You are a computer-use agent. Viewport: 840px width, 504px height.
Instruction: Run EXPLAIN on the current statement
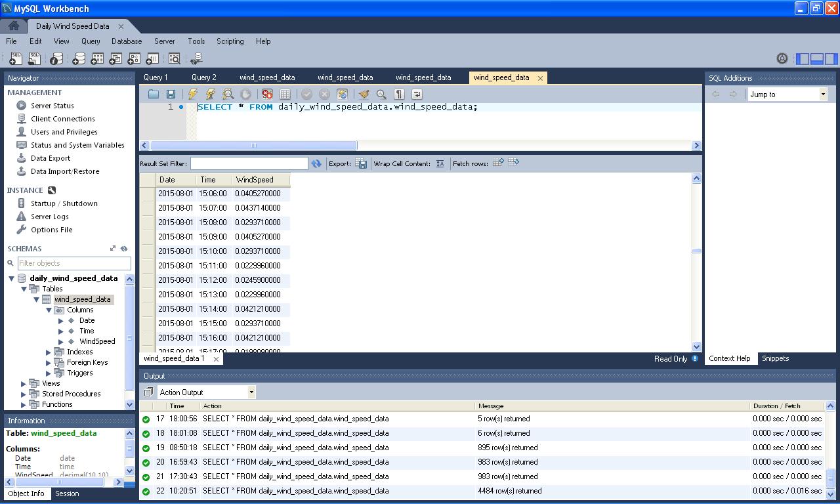tap(228, 94)
